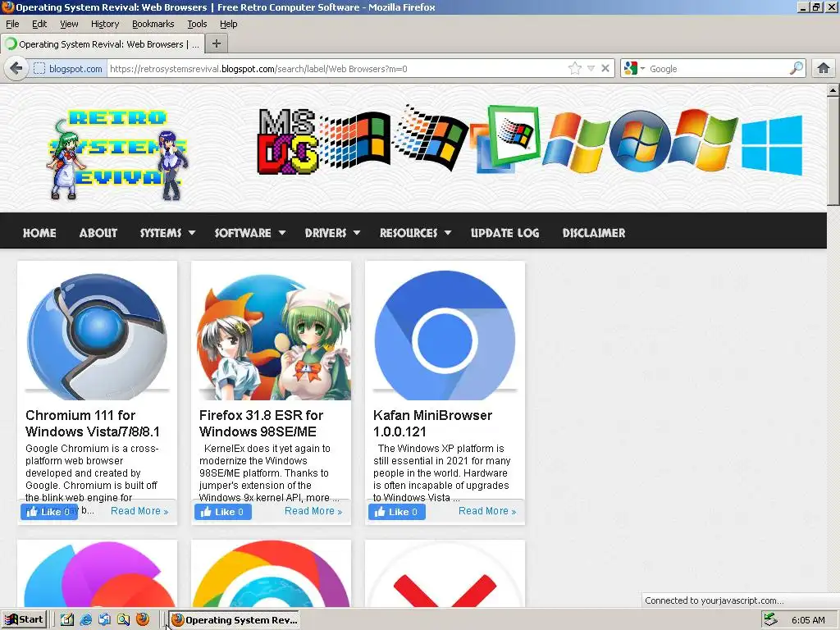Click the magnifying glass search icon

coord(797,68)
